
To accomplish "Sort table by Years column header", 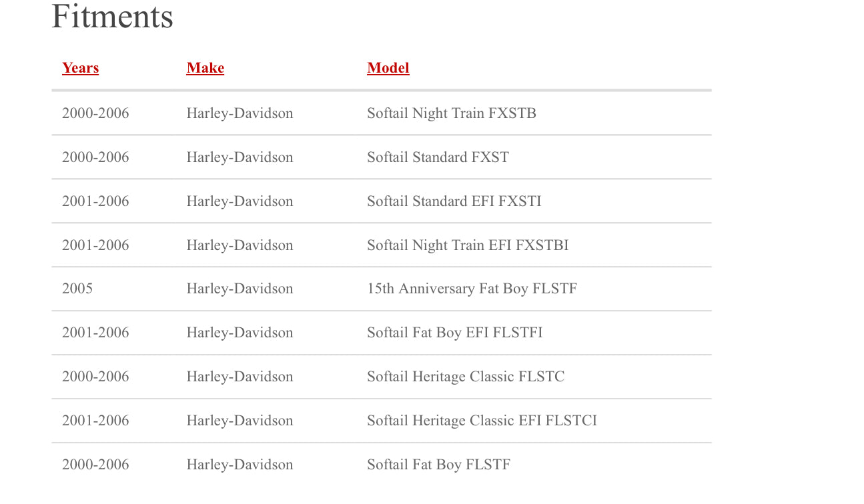I will 80,68.
